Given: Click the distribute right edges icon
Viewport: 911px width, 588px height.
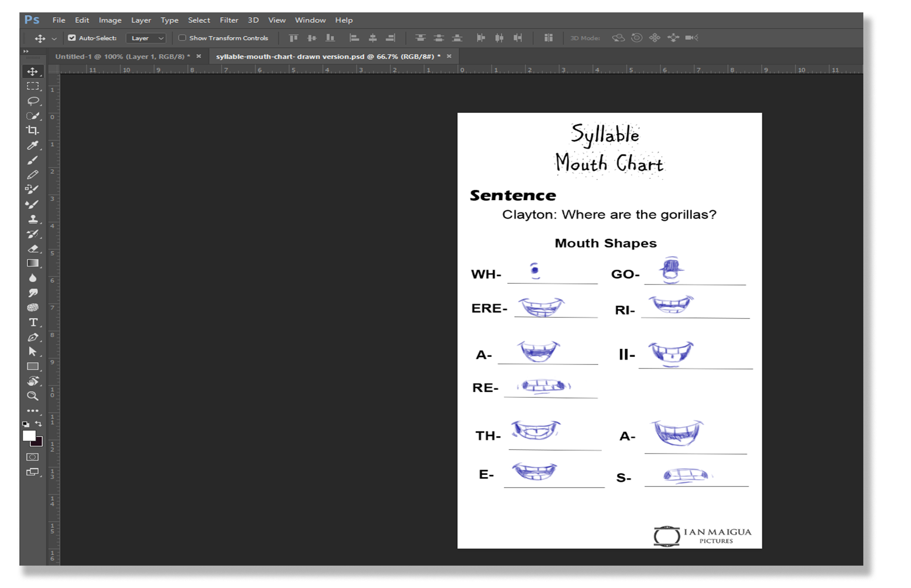Looking at the screenshot, I should click(x=517, y=38).
